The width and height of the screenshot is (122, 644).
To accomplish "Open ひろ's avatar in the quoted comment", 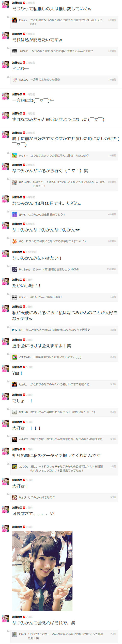I will 14,241.
